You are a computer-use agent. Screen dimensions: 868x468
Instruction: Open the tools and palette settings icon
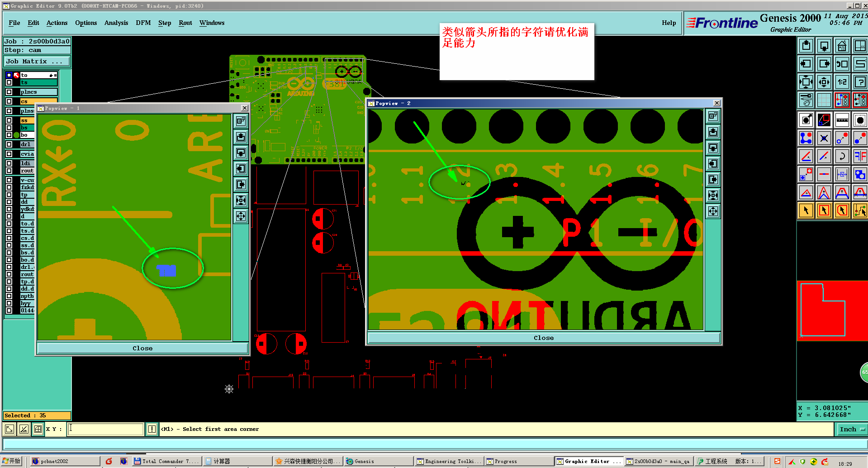tap(806, 100)
